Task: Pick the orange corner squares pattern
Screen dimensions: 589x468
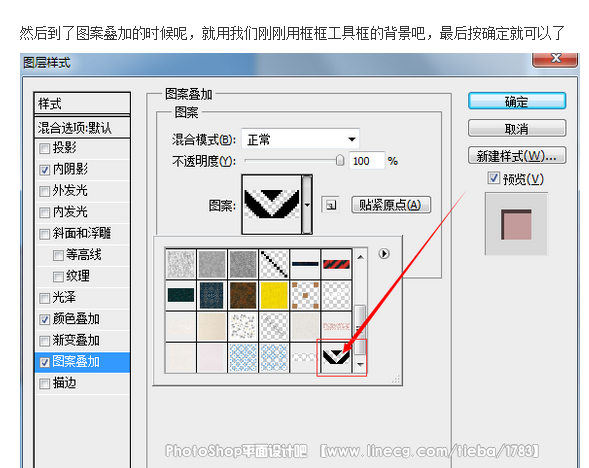Action: click(305, 295)
